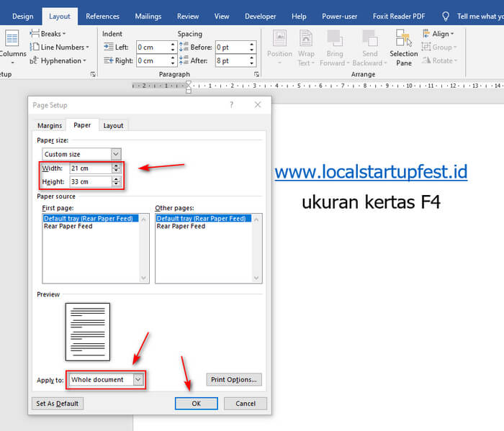The height and width of the screenshot is (431, 504).
Task: Click the Bring Forward icon
Action: (x=335, y=38)
